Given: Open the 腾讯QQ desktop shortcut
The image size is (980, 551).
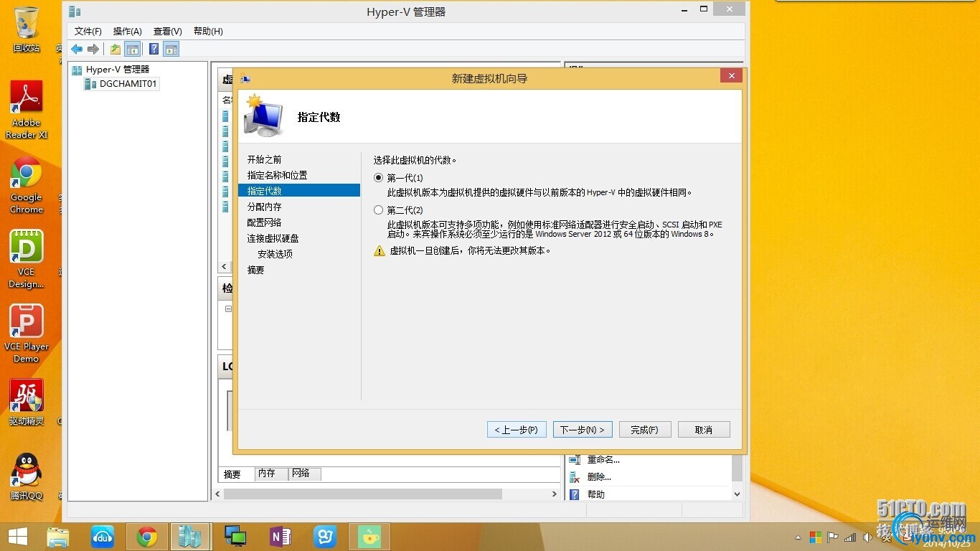Looking at the screenshot, I should click(x=27, y=476).
